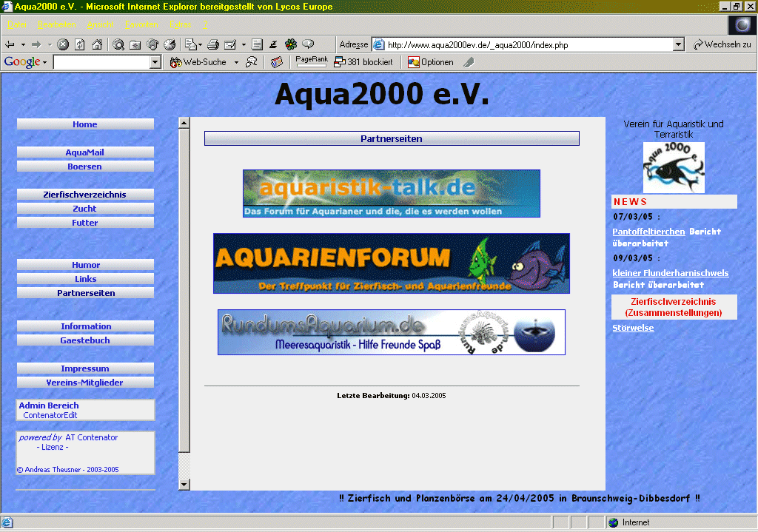Open the Futter section
Image resolution: width=758 pixels, height=532 pixels.
point(85,222)
